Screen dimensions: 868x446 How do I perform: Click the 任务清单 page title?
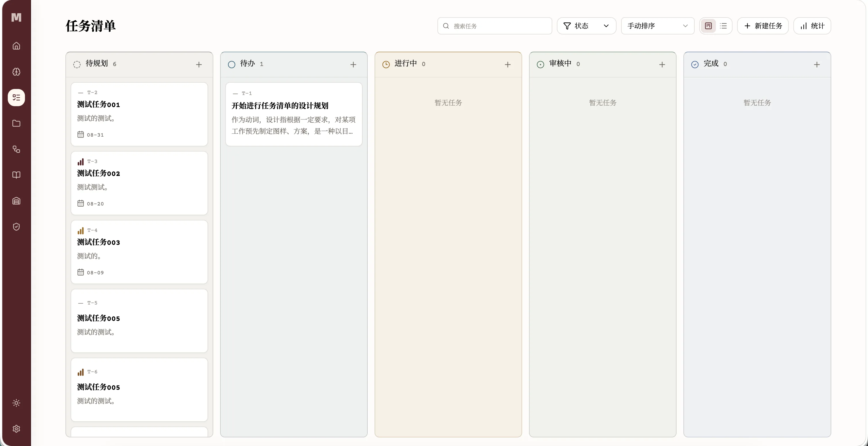click(91, 26)
